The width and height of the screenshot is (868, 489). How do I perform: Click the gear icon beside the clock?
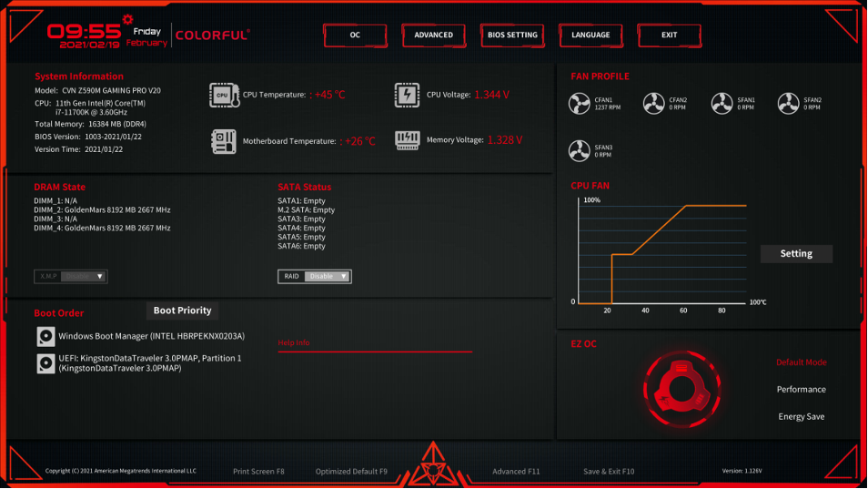tap(127, 20)
